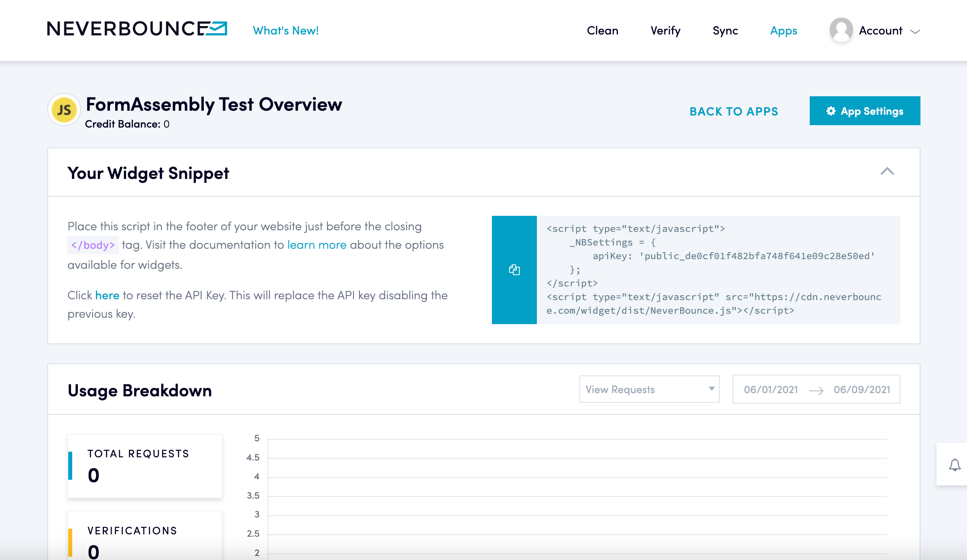Copy the widget snippet code

[x=514, y=270]
